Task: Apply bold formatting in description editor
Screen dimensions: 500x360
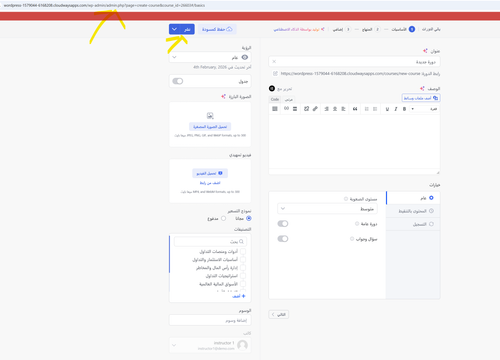Action: pyautogui.click(x=404, y=109)
